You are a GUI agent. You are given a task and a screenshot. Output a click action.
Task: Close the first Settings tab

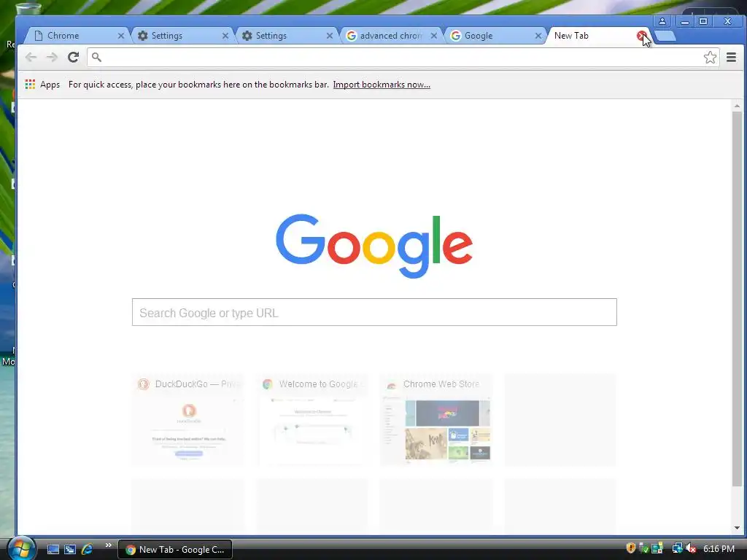tap(225, 36)
